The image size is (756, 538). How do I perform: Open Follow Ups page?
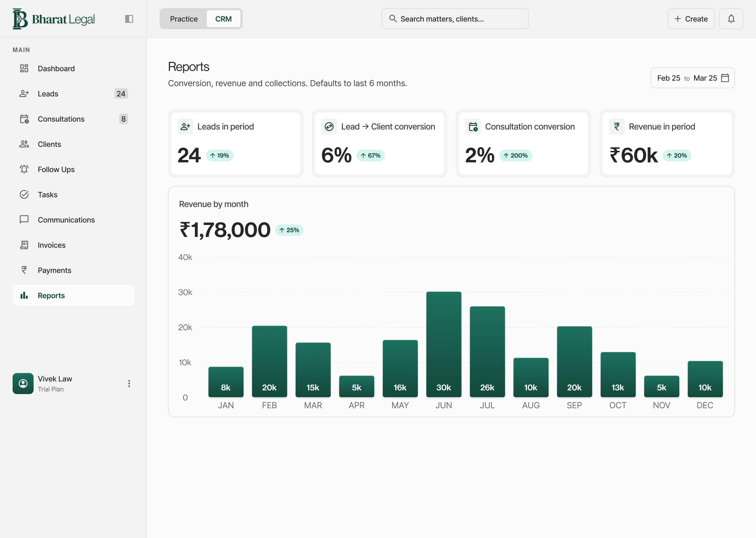73,169
